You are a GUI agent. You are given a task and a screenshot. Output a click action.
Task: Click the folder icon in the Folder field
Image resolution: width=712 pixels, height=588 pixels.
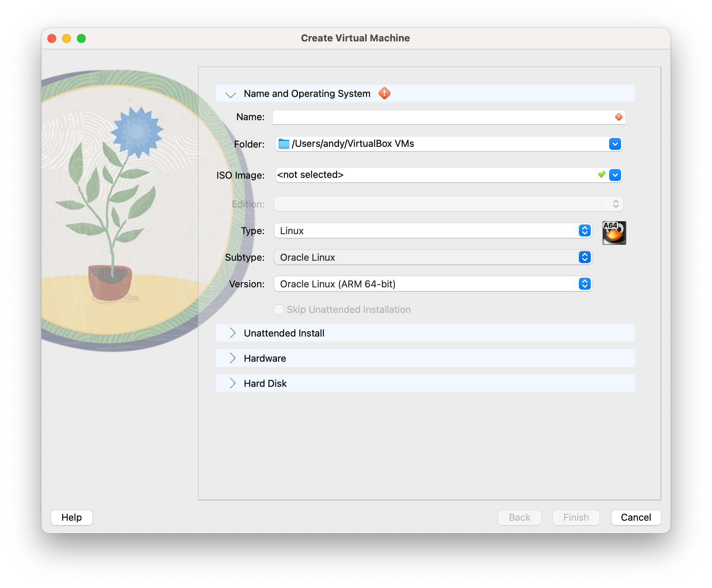pos(284,143)
